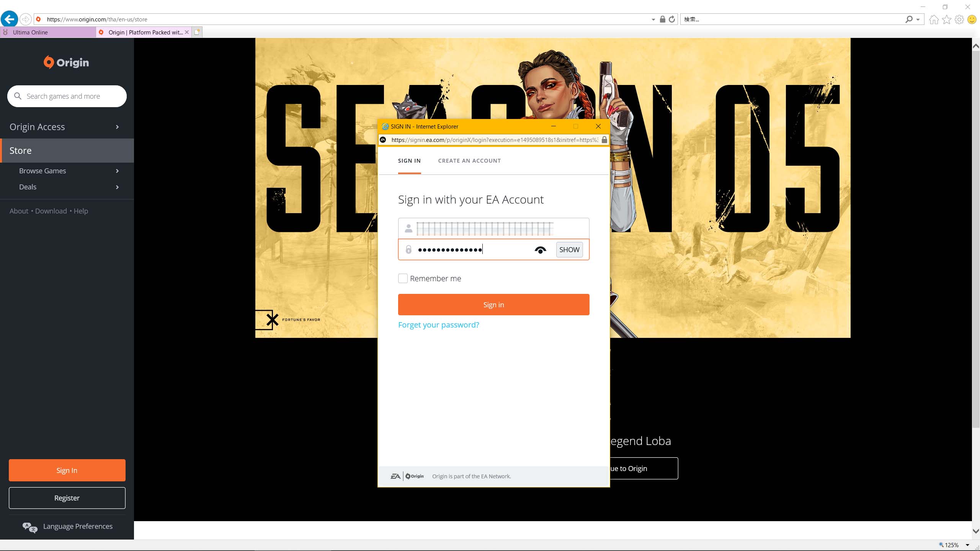
Task: Click the Refresh icon in address bar
Action: click(x=672, y=19)
